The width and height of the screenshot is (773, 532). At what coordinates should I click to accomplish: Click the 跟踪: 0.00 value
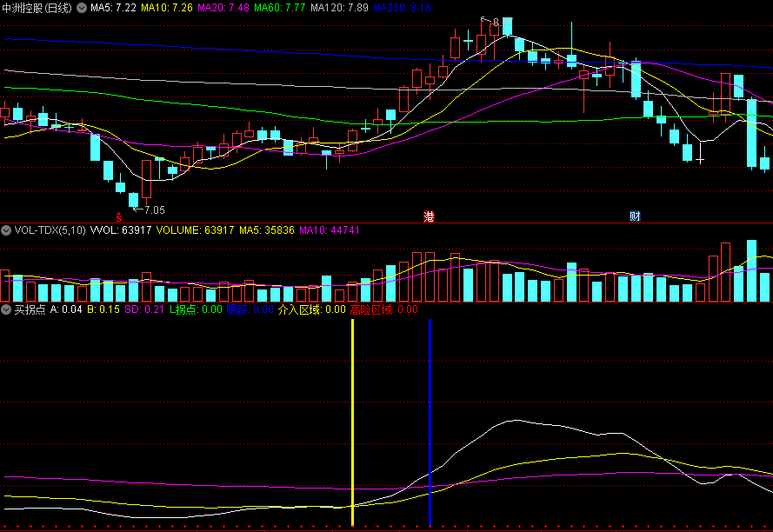tap(250, 309)
